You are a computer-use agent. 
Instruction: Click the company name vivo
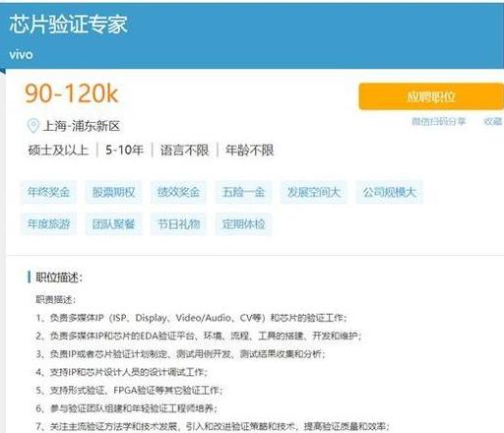(x=21, y=54)
